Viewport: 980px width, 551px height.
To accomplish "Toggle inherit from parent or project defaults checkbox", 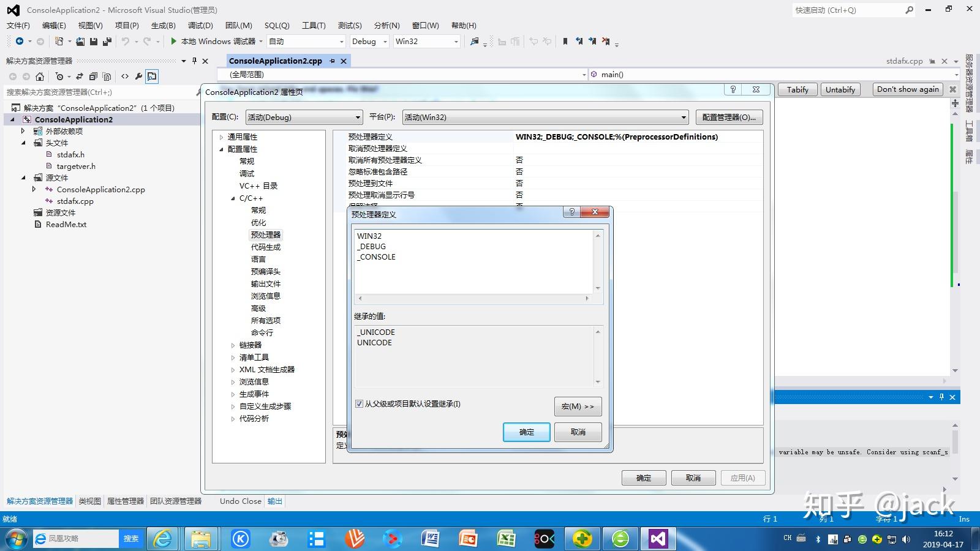I will click(x=359, y=404).
